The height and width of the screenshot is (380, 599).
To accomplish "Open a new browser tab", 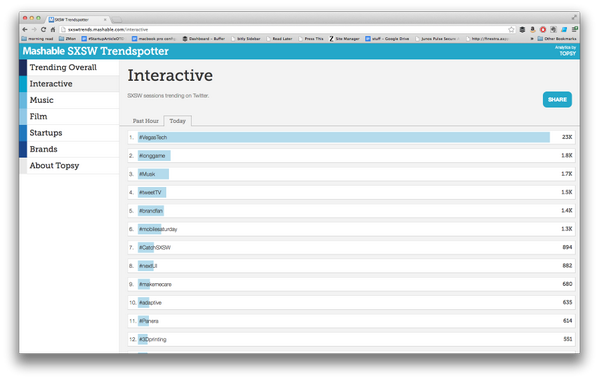I will (117, 19).
